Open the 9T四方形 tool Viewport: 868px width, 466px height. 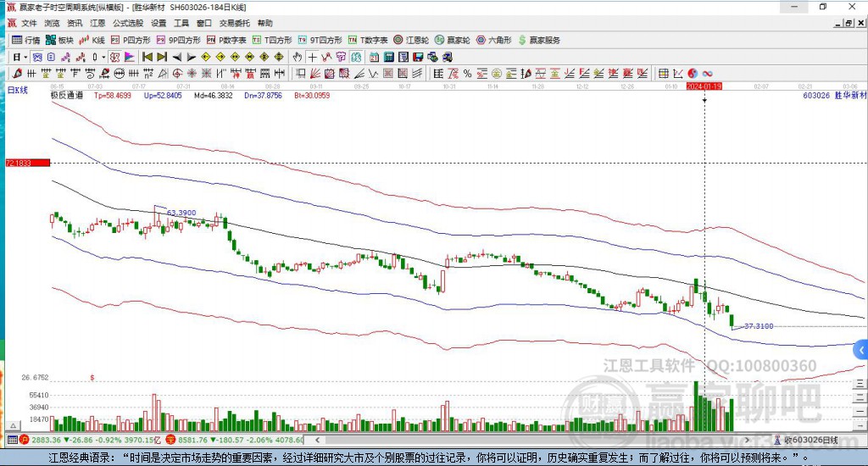click(319, 40)
